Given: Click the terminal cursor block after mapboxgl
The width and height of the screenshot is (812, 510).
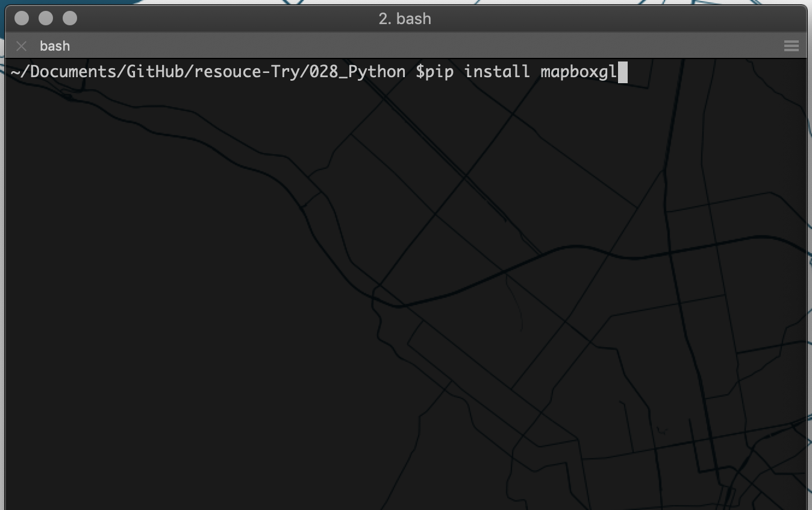Looking at the screenshot, I should 623,72.
